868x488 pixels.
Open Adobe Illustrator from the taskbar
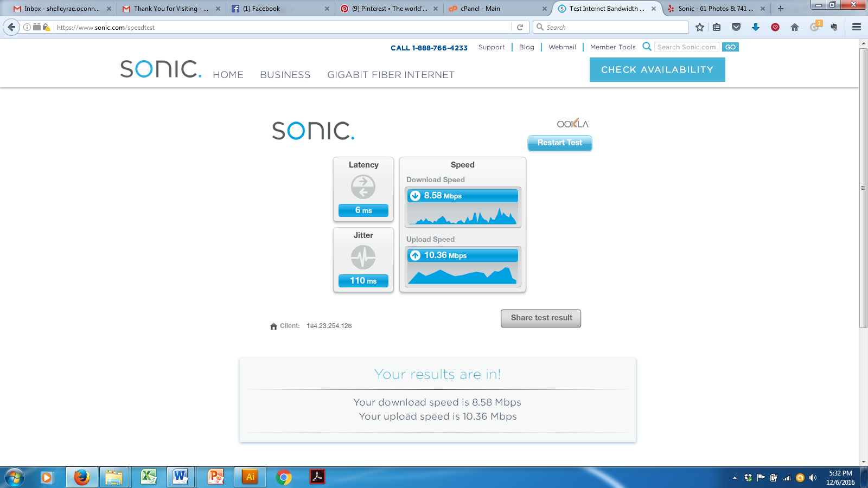click(x=250, y=477)
